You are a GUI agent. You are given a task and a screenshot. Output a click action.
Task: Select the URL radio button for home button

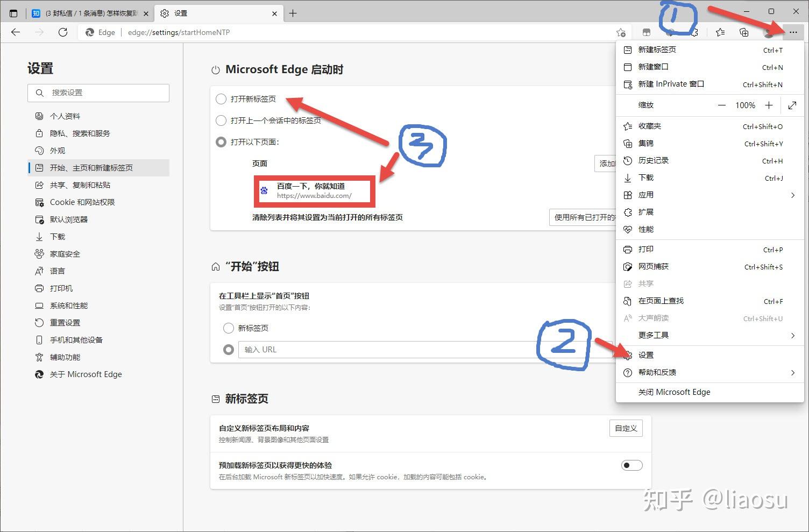tap(228, 350)
